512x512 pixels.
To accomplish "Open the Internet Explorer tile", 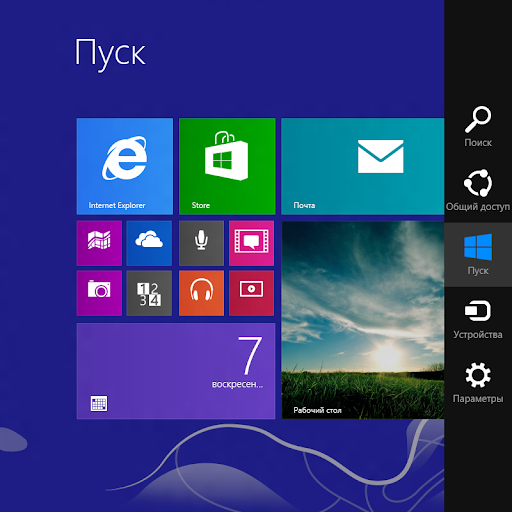I will click(x=125, y=166).
